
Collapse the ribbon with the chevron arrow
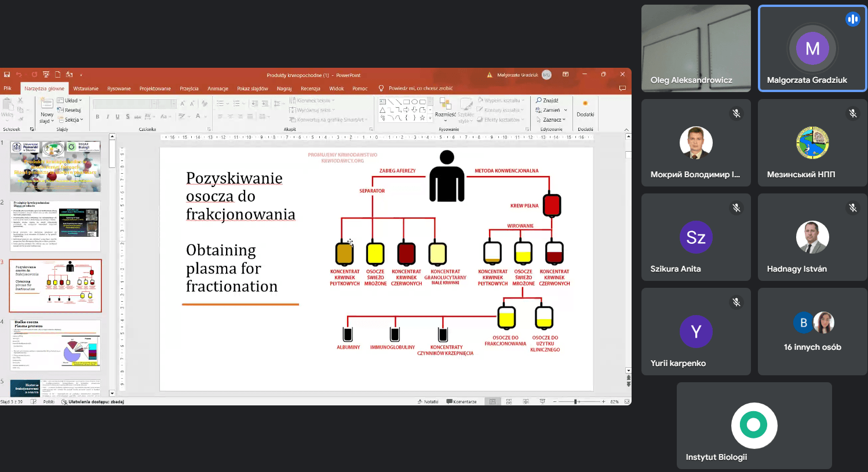[x=627, y=129]
